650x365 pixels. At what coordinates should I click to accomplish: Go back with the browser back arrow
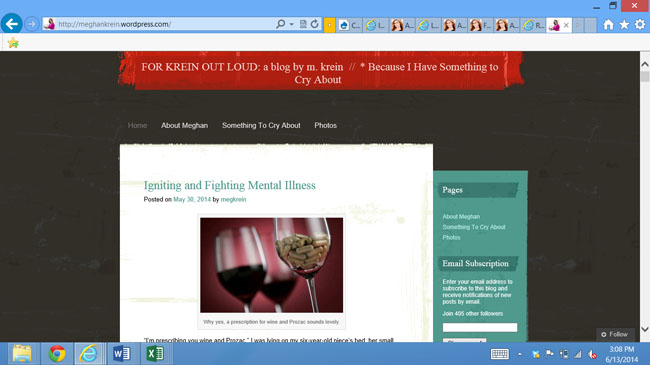pyautogui.click(x=12, y=23)
